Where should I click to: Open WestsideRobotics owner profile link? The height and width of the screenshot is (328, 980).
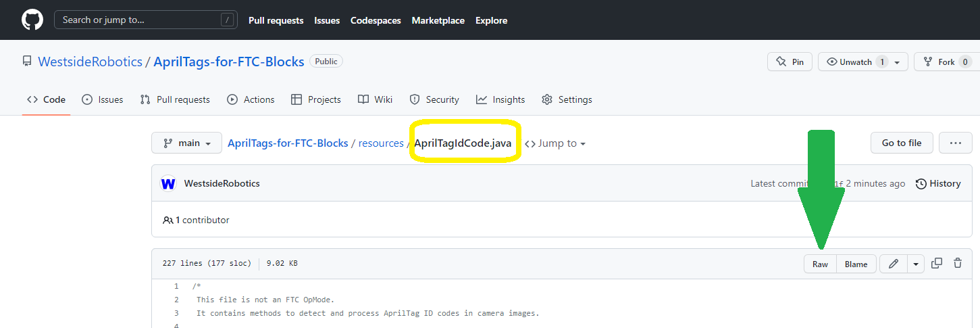90,62
